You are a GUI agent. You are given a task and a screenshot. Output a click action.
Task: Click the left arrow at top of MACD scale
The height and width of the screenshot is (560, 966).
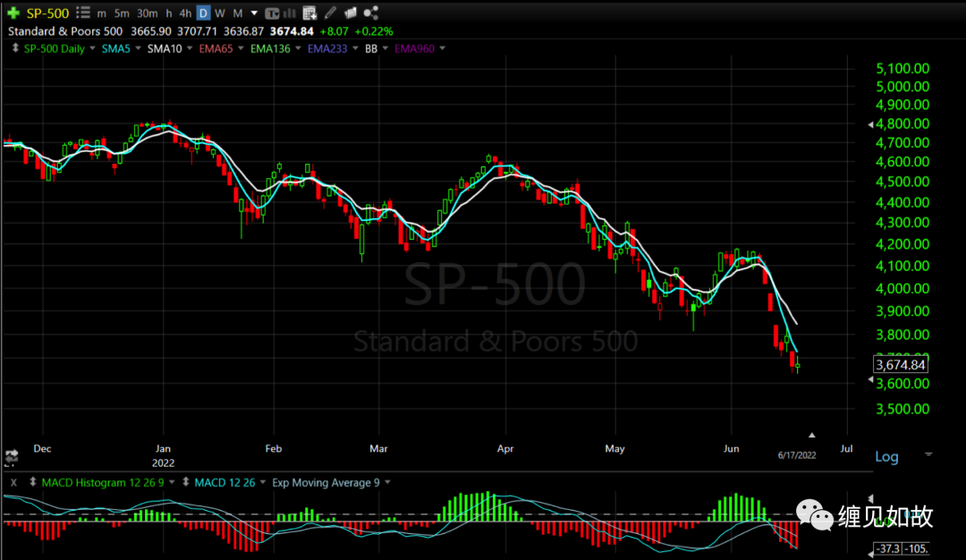point(870,498)
